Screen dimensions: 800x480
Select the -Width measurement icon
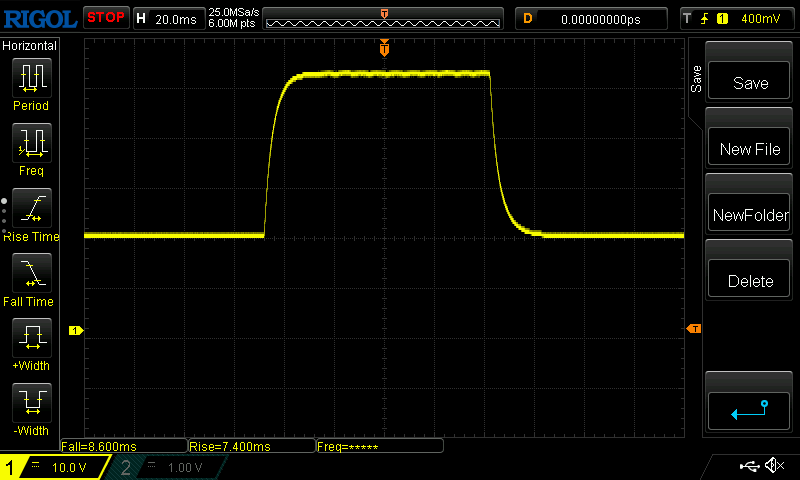tap(31, 404)
